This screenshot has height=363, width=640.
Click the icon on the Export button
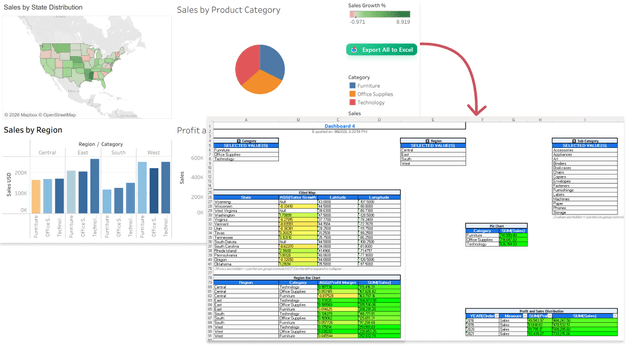tap(354, 50)
